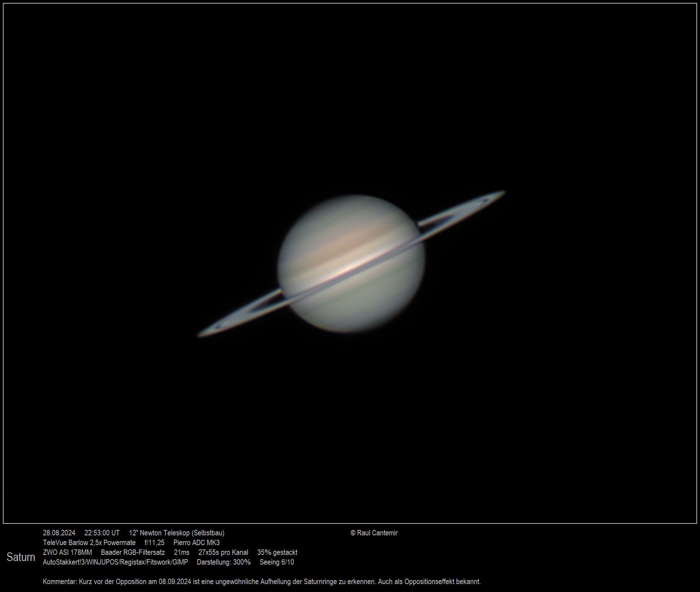Click the large Saturn title label
700x592 pixels.
[21, 557]
